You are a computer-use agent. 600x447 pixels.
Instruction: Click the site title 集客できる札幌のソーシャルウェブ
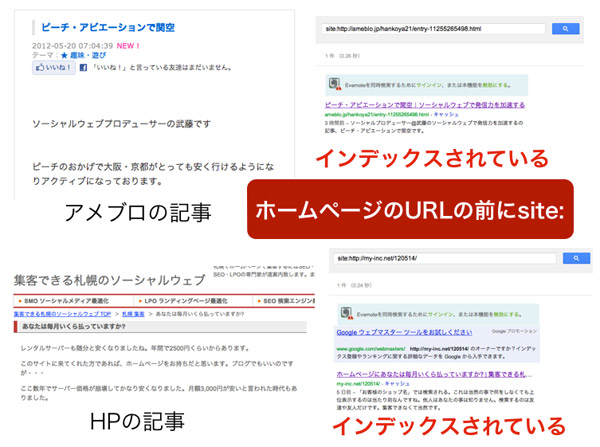(110, 280)
